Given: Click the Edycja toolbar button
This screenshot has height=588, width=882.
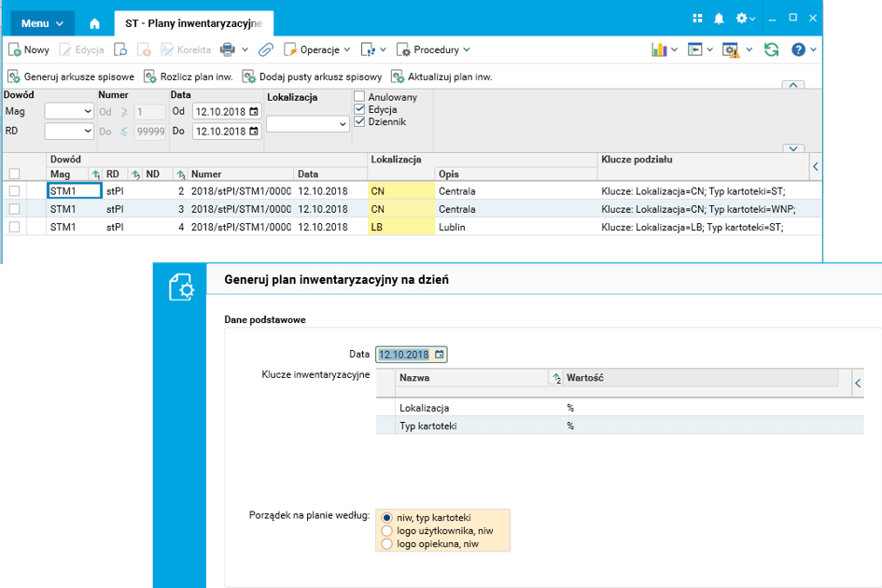Looking at the screenshot, I should pyautogui.click(x=82, y=49).
